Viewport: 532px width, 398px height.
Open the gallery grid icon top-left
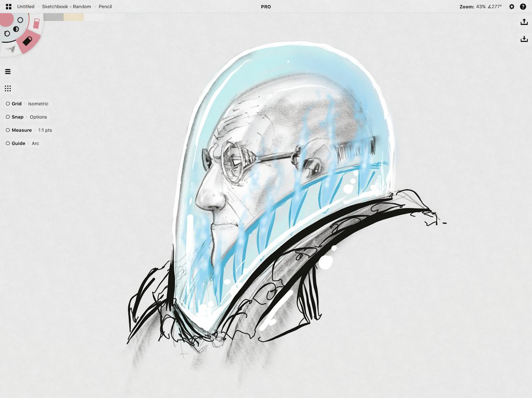click(8, 6)
